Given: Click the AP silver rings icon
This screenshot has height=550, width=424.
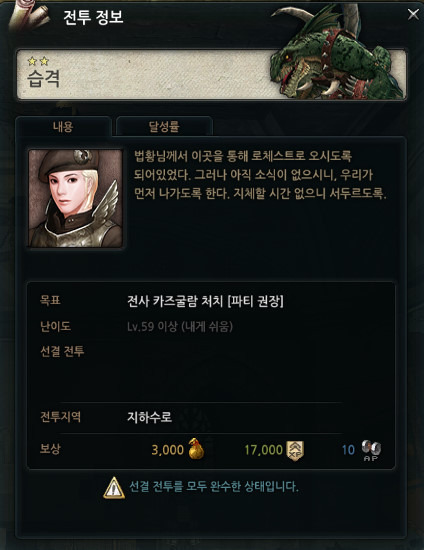Looking at the screenshot, I should (x=371, y=450).
